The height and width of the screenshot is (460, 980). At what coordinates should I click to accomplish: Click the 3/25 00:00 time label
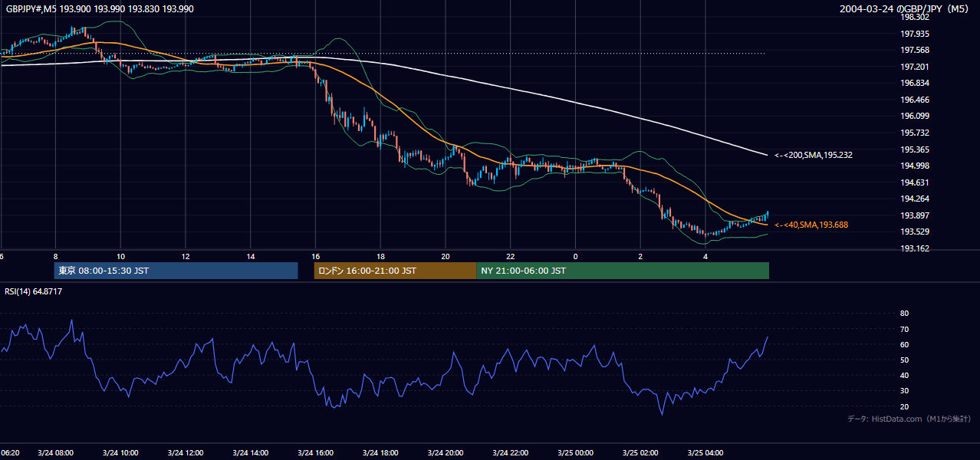(576, 453)
